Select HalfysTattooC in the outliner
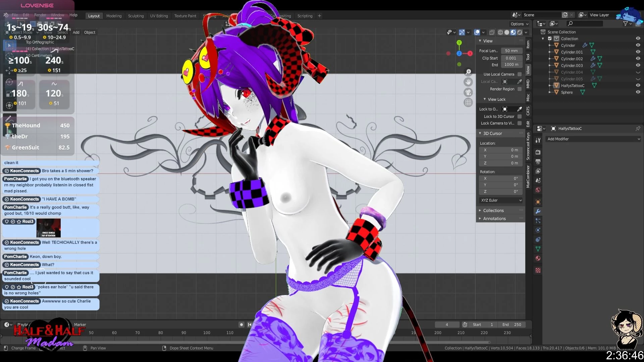Viewport: 644px width, 362px height. coord(572,86)
